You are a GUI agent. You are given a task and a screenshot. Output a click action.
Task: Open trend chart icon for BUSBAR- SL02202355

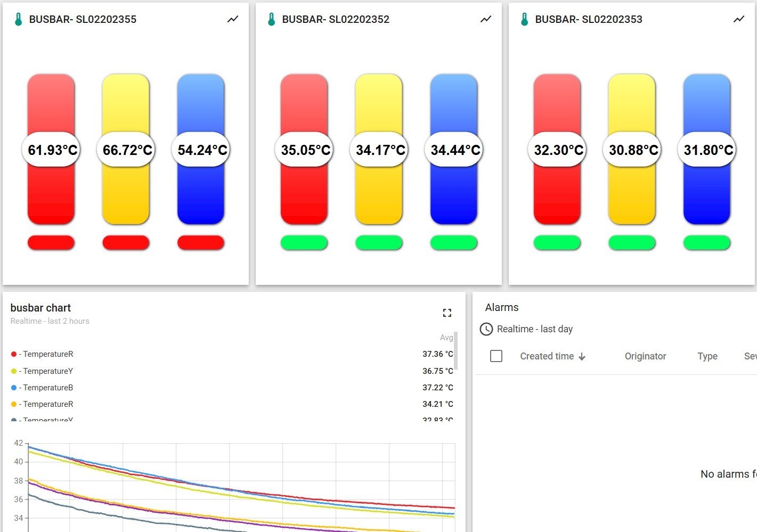[233, 19]
